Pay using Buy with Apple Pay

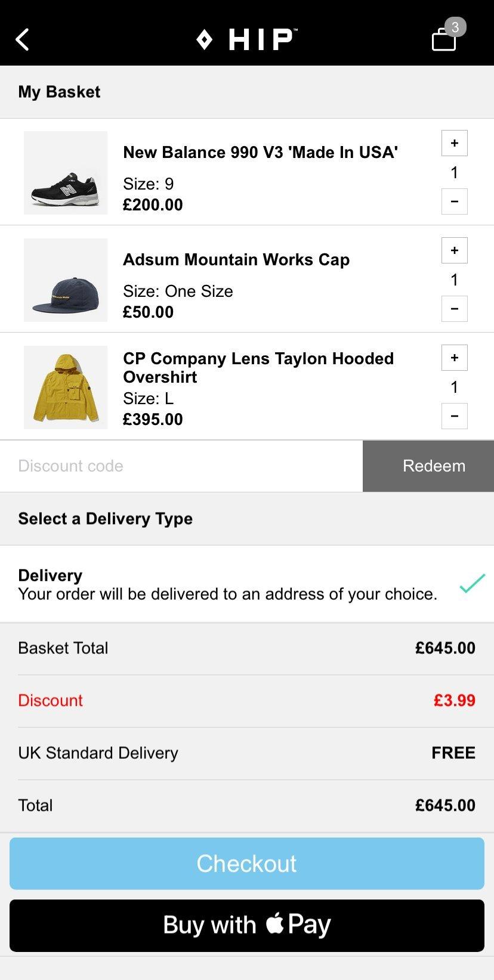point(247,925)
